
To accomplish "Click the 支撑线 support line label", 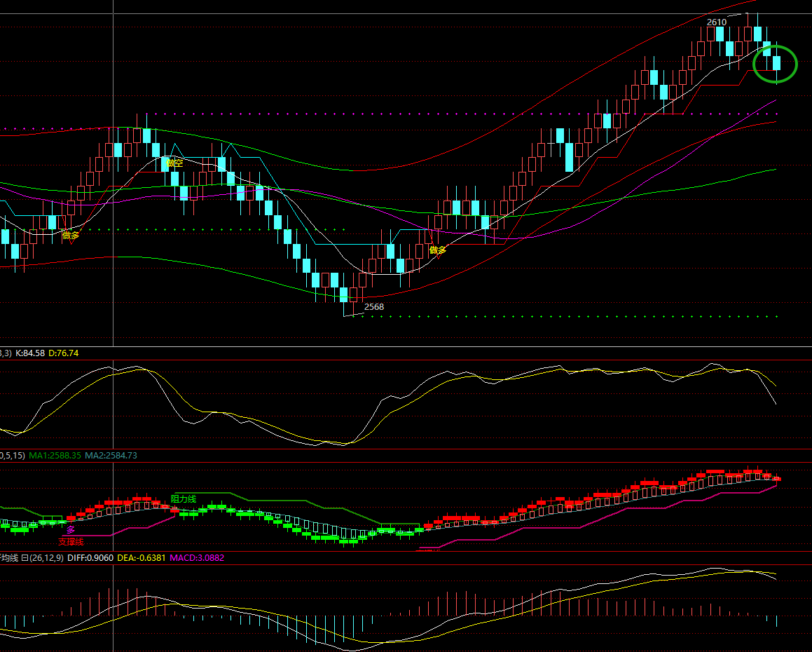I will (71, 542).
